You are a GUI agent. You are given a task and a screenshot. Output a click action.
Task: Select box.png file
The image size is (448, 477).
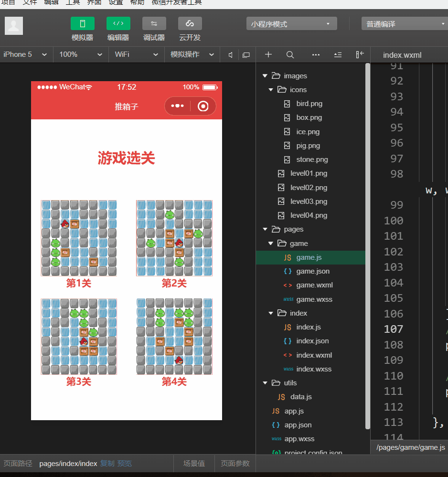[x=309, y=117]
